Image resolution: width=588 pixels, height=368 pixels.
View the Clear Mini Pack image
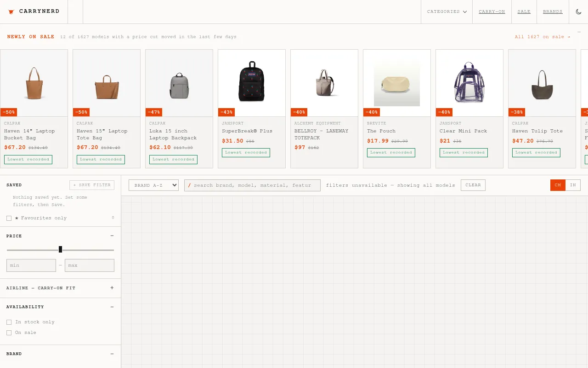pyautogui.click(x=469, y=83)
